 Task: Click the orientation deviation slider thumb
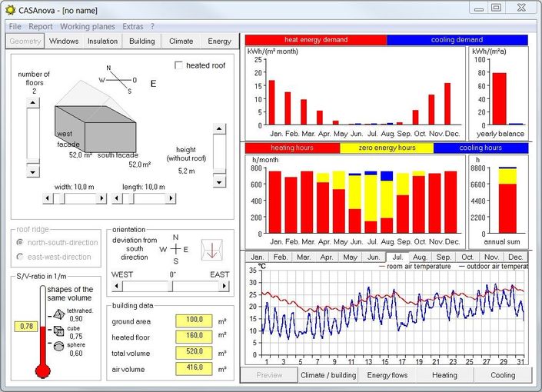click(171, 286)
